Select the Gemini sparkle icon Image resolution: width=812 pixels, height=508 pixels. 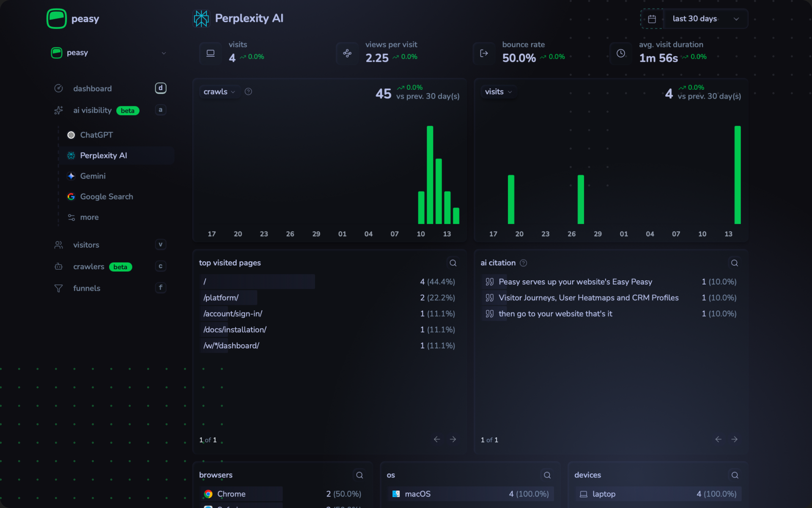(x=71, y=176)
